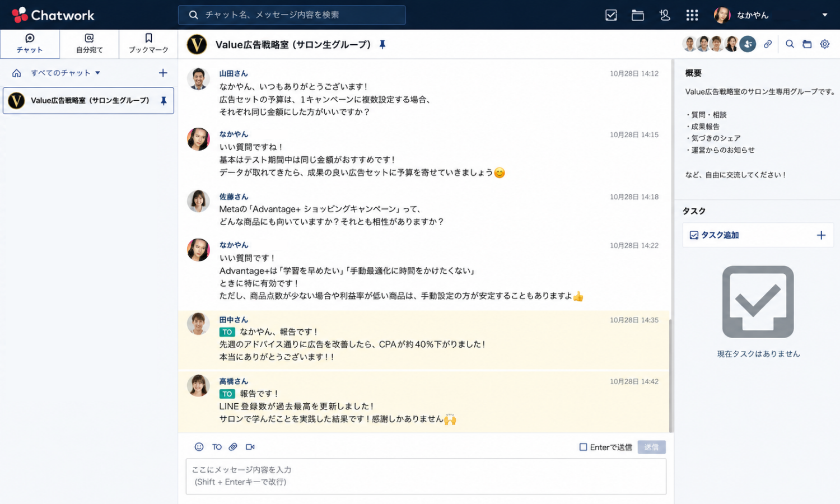Click the chat search input field
Screen dimensions: 840x504
[292, 15]
